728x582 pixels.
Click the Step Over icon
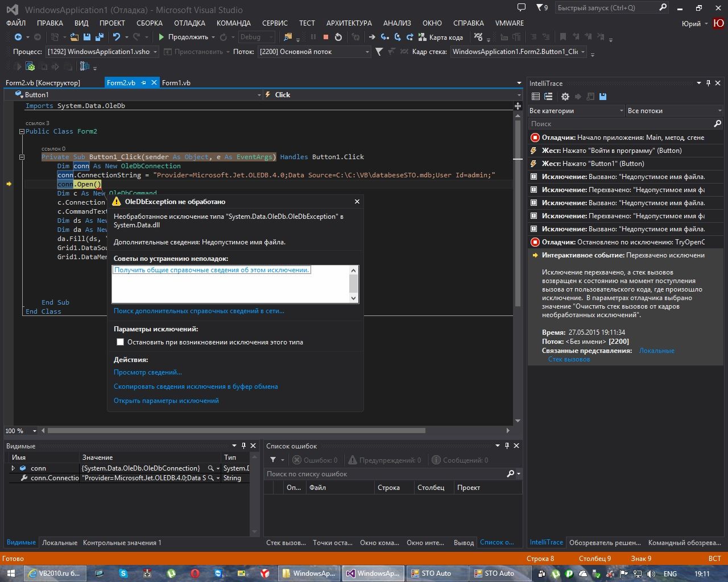coord(398,37)
